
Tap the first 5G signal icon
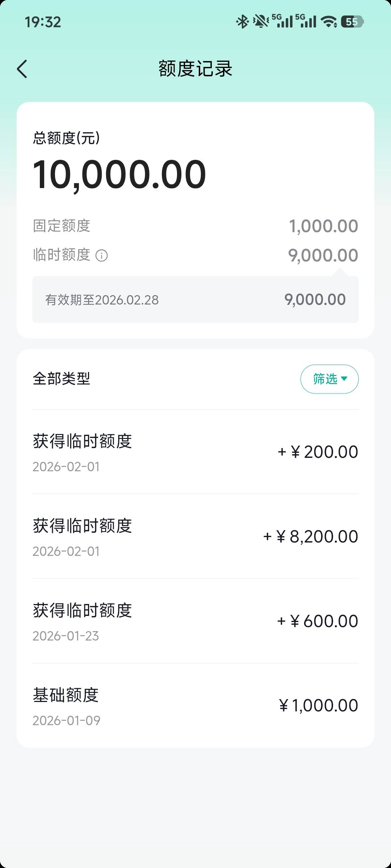pyautogui.click(x=282, y=21)
